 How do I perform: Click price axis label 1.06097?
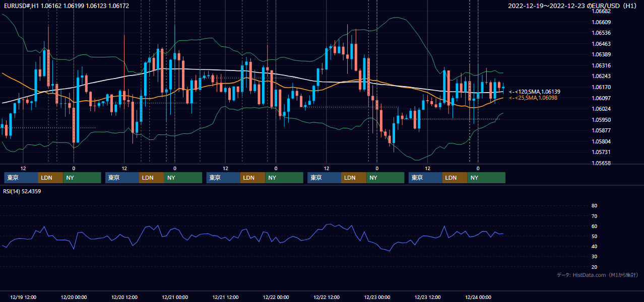click(x=601, y=98)
